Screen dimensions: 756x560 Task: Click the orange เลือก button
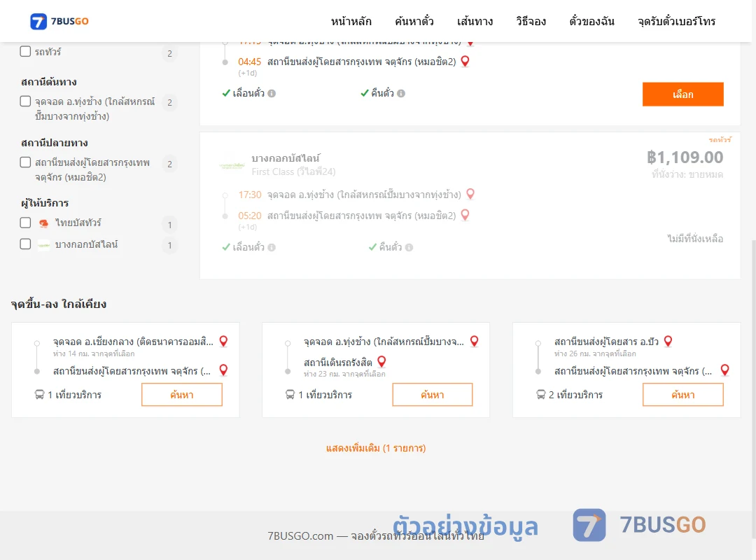click(x=682, y=94)
